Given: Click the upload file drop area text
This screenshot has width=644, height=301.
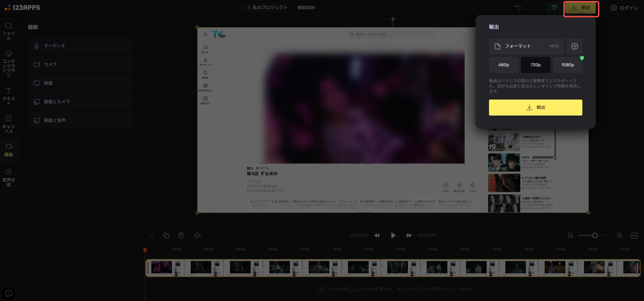Looking at the screenshot, I should (400, 289).
